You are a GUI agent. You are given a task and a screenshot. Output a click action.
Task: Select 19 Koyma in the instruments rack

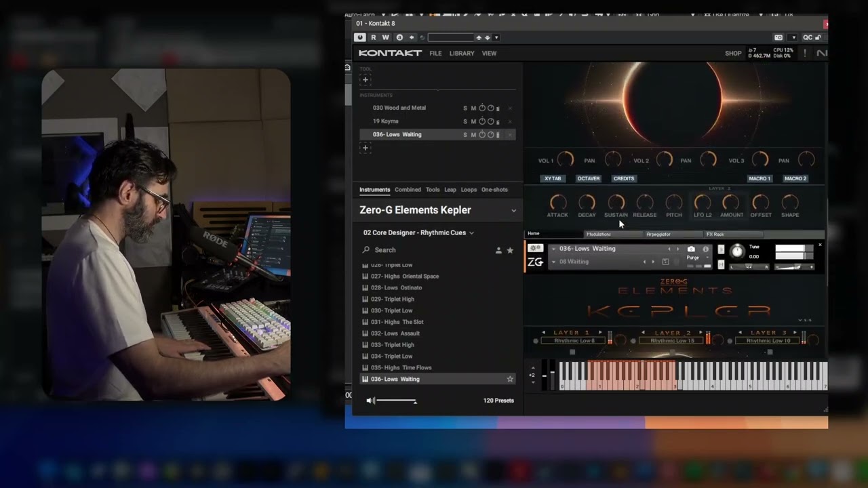[386, 121]
